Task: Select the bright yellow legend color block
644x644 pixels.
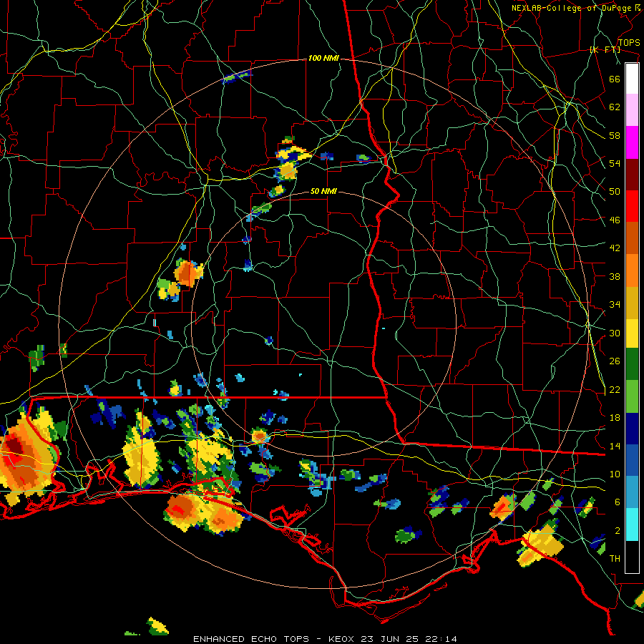Action: click(x=632, y=333)
